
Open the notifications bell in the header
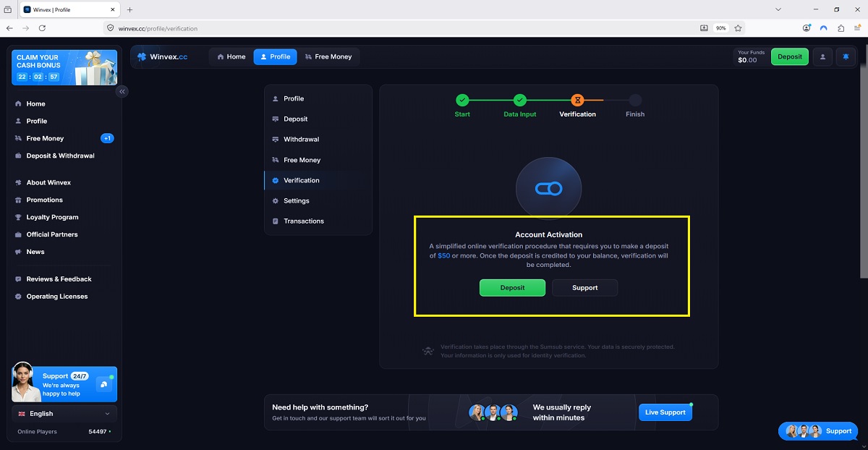pos(846,57)
